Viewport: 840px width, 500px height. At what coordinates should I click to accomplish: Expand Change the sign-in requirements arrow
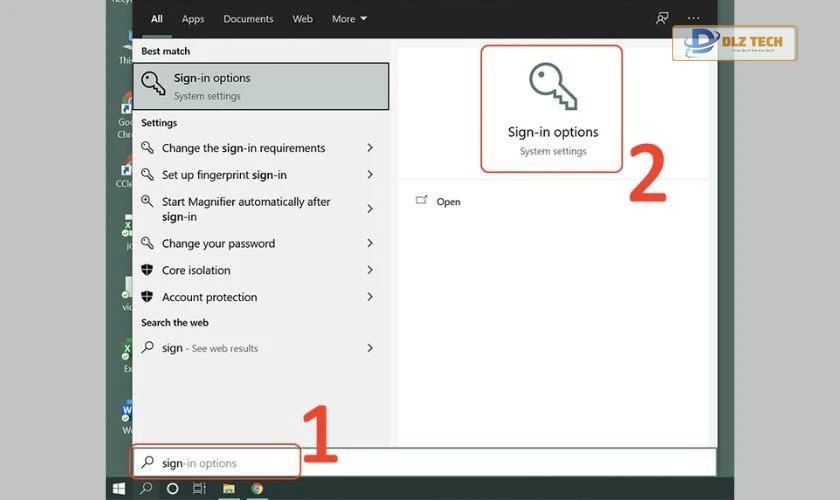pos(370,148)
